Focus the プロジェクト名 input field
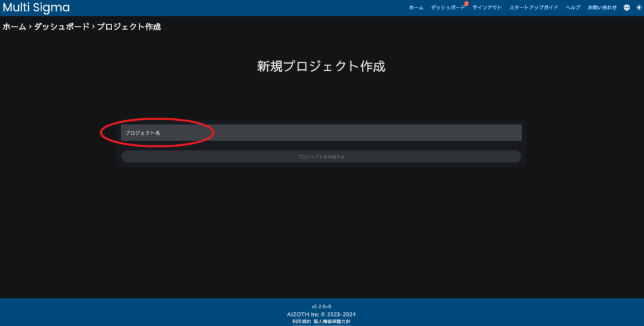This screenshot has width=644, height=326. 321,133
